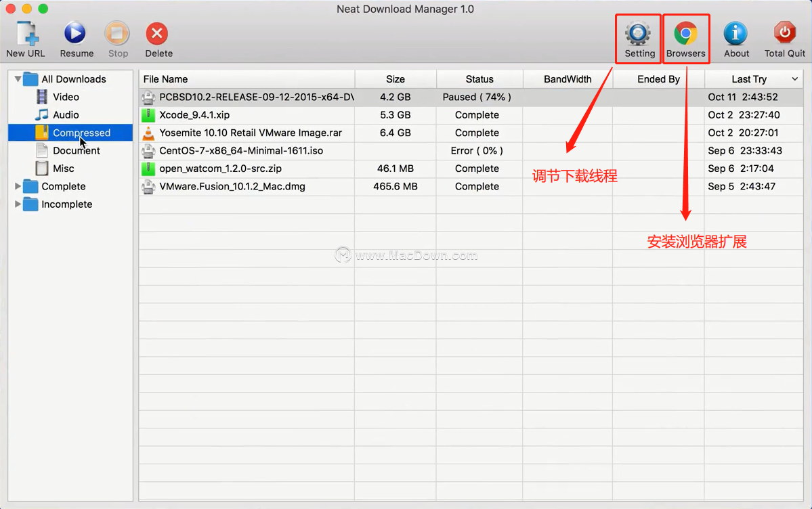This screenshot has width=812, height=509.
Task: Click the Sep 6 23:33:43 timestamp
Action: point(745,151)
